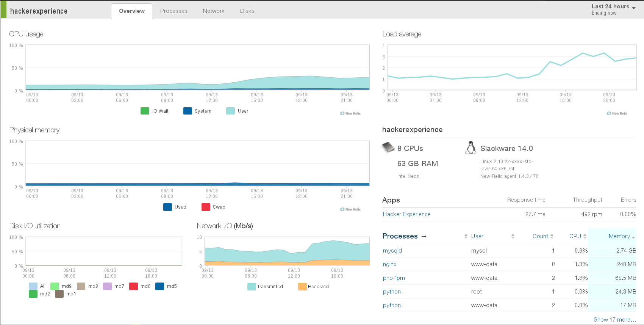The image size is (644, 325).
Task: Sort processes by Count column
Action: (540, 236)
